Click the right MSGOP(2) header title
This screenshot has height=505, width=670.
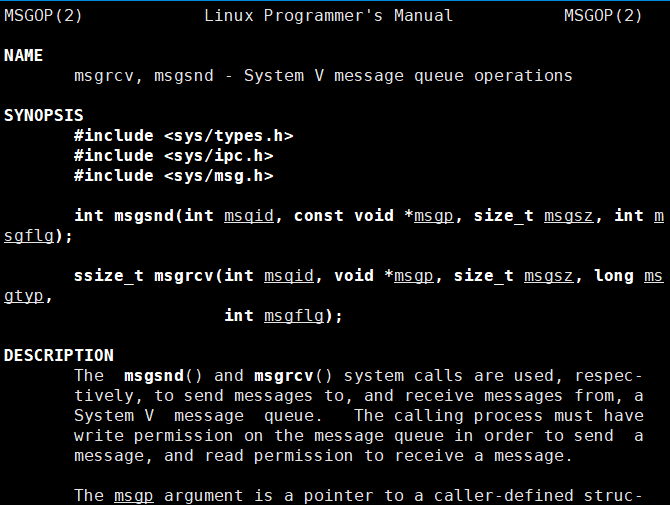[x=603, y=16]
